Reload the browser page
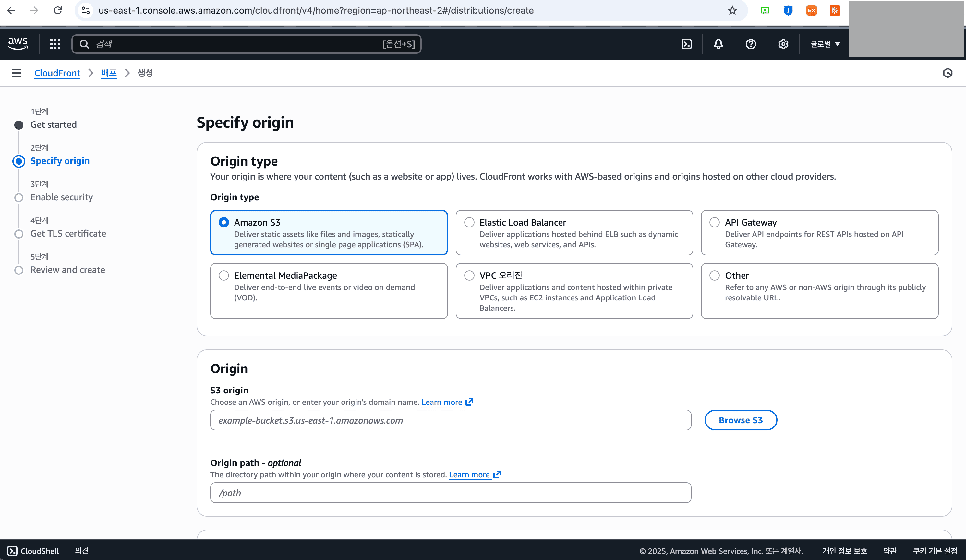 coord(57,10)
